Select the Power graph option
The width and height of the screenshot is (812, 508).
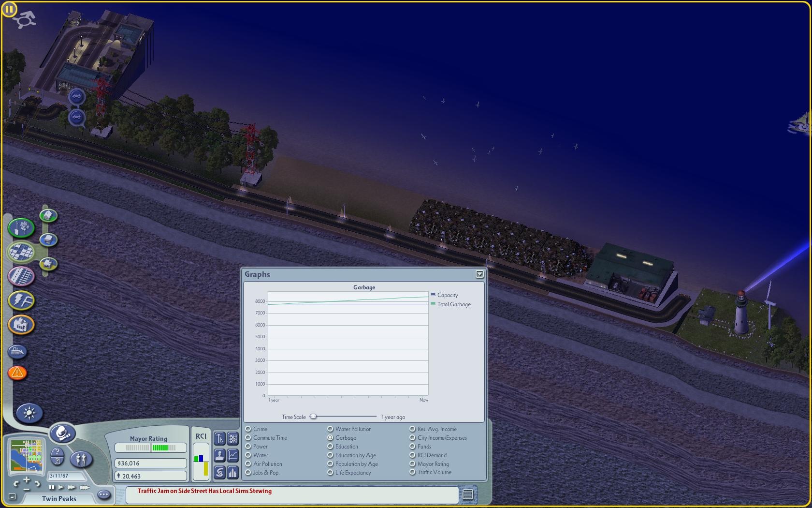point(248,447)
